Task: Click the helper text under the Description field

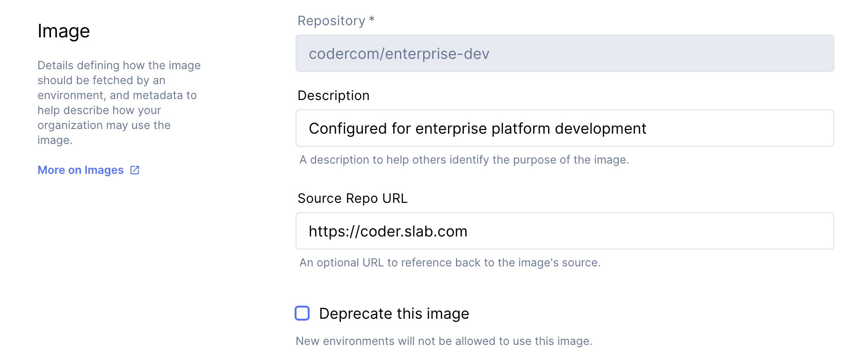Action: 464,160
